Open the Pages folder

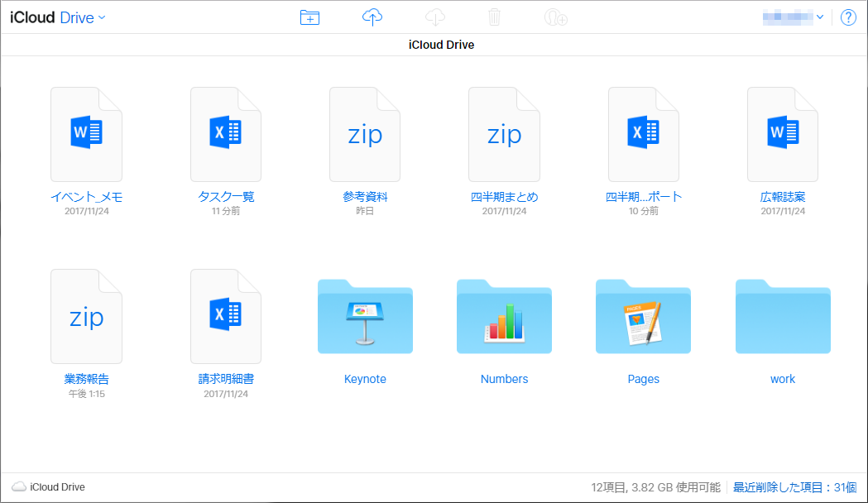pyautogui.click(x=643, y=317)
